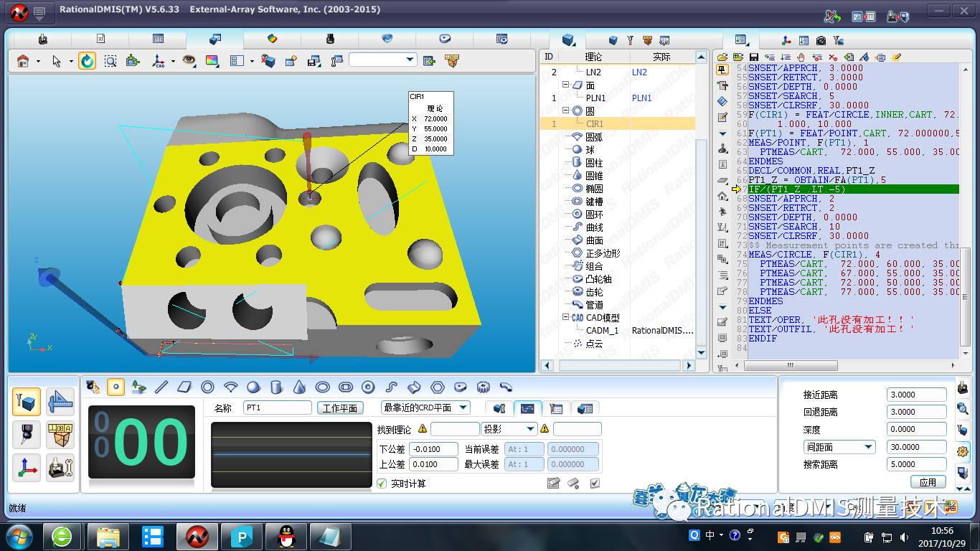Click the 应用 apply button
The image size is (980, 551).
click(928, 481)
